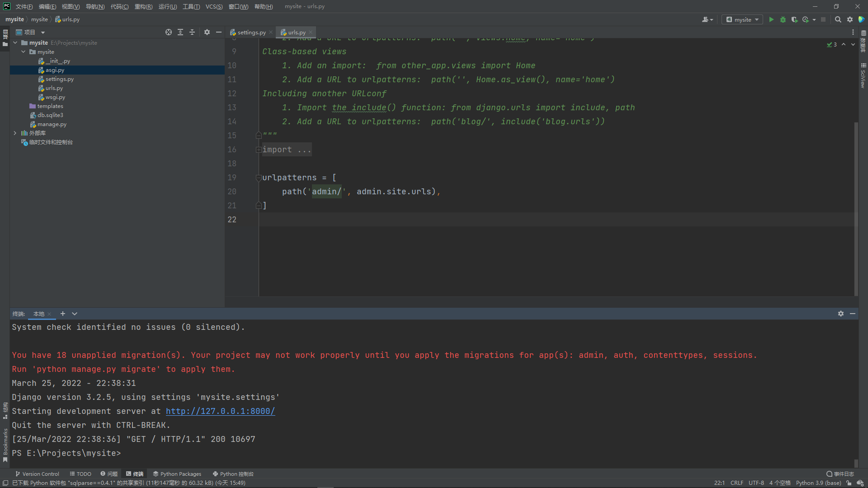Image resolution: width=868 pixels, height=488 pixels.
Task: Open the TODO tool window
Action: [x=80, y=474]
